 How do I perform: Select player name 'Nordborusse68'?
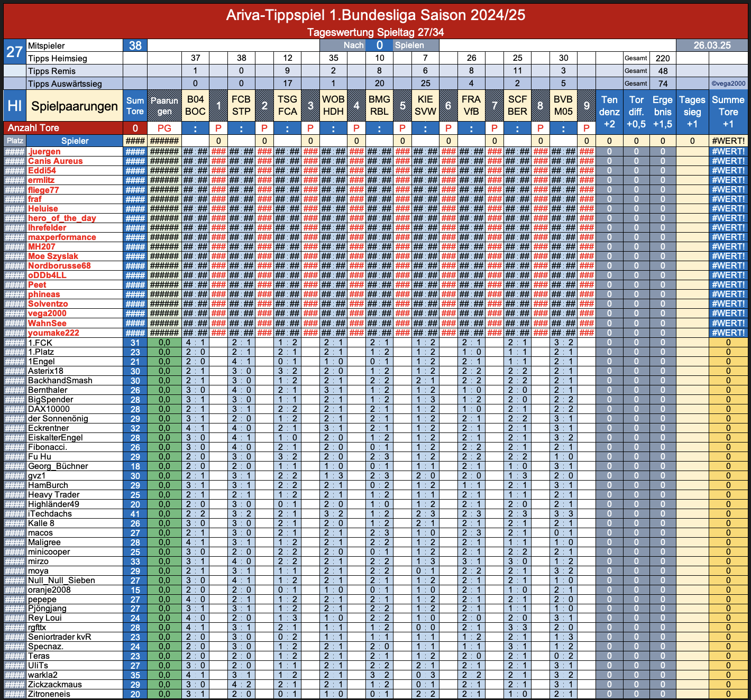59,266
